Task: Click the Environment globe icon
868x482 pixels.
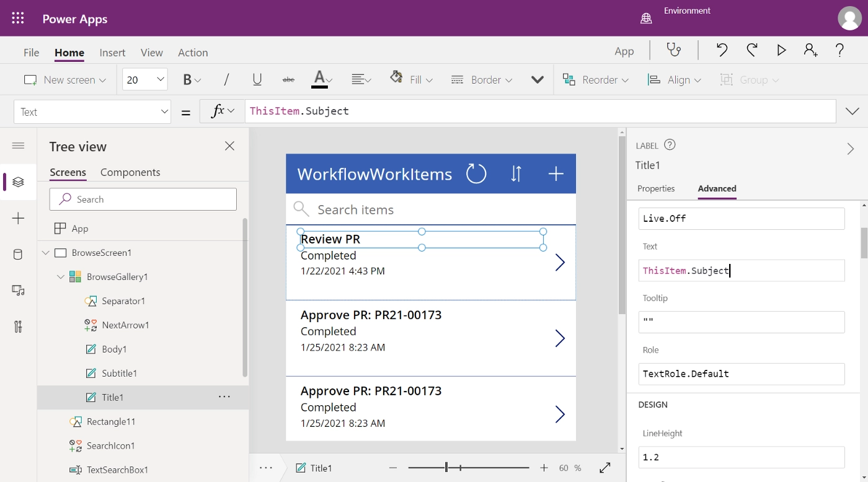Action: click(646, 19)
